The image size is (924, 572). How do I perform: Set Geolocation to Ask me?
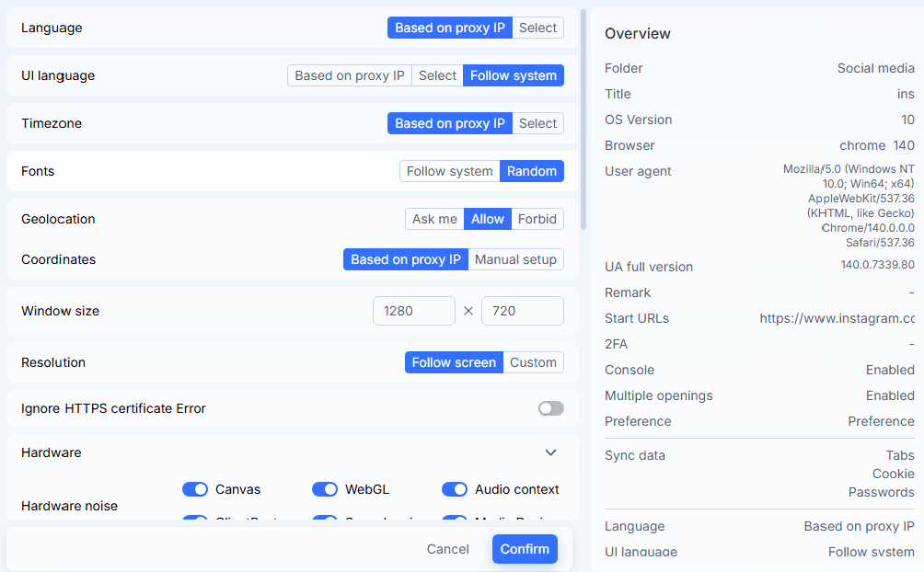point(434,219)
